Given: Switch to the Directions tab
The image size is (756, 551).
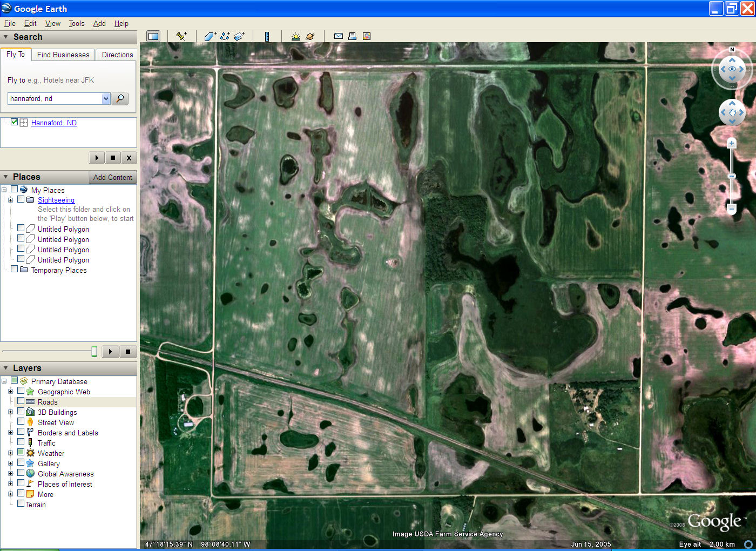Looking at the screenshot, I should tap(117, 55).
